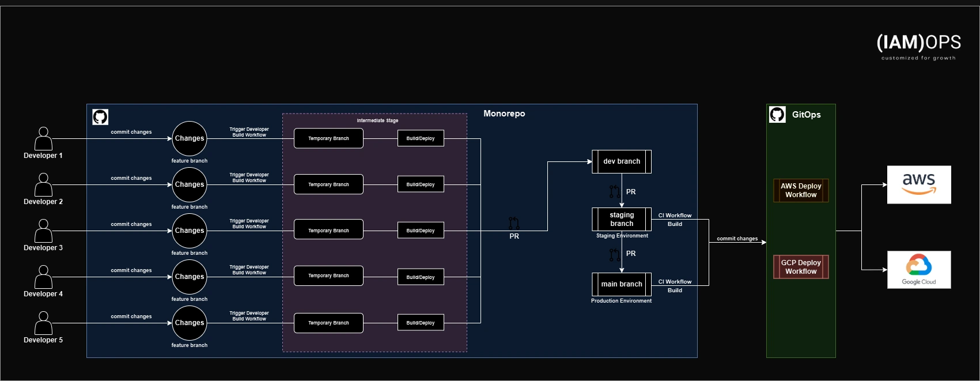Click CI Workflow Build label beside staging branch

coord(675,220)
